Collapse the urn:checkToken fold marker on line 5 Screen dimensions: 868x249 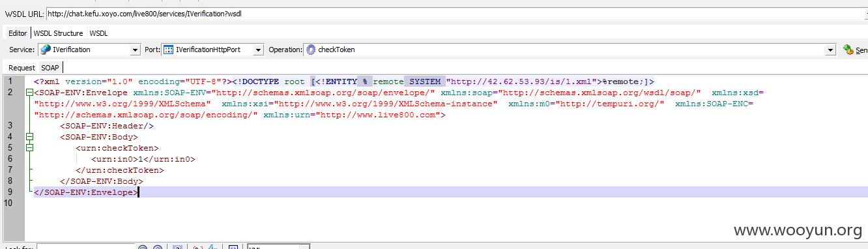(29, 148)
